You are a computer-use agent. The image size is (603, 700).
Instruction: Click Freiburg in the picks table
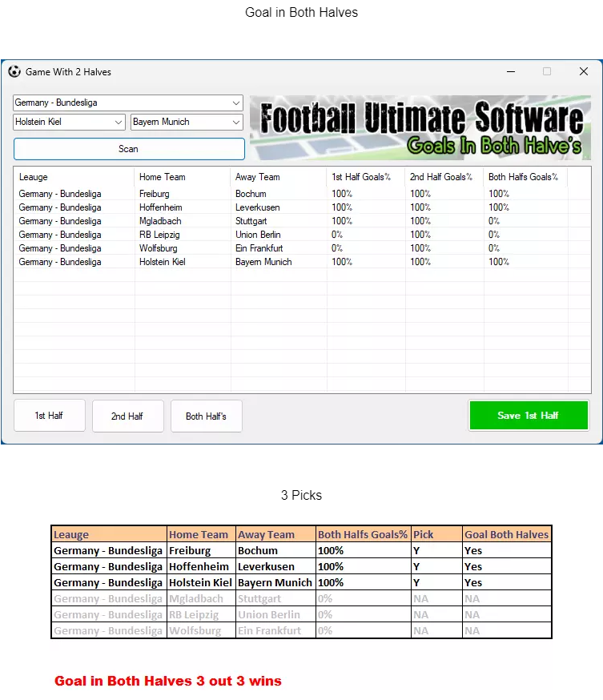tap(190, 550)
